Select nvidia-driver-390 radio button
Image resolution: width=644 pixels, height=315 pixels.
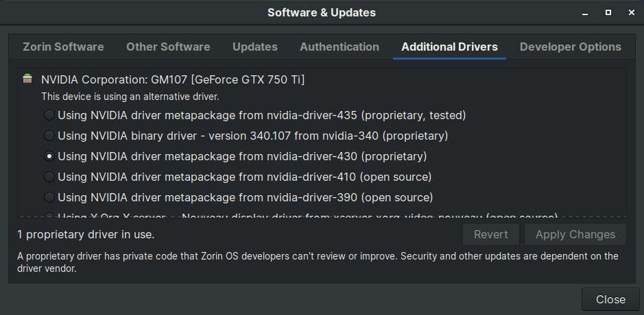(x=49, y=197)
